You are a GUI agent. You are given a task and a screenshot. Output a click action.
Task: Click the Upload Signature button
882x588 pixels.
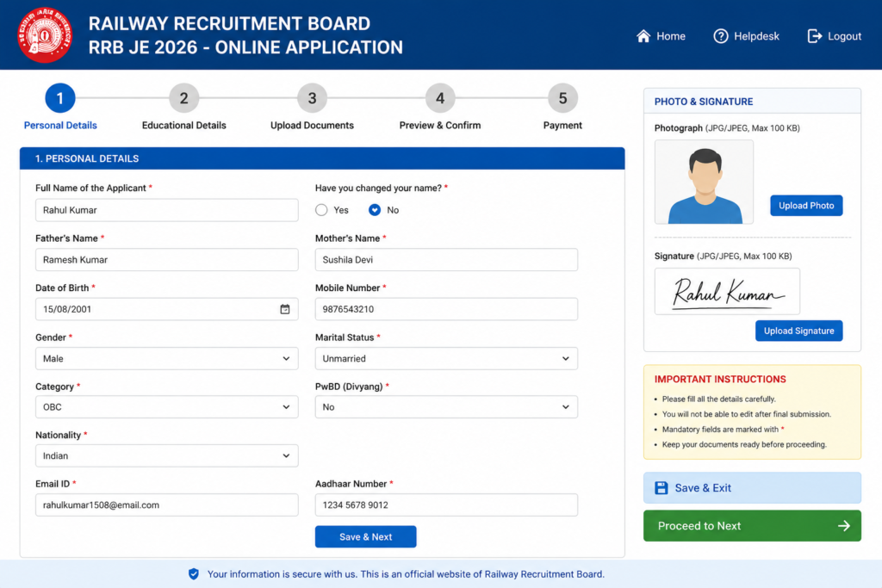[798, 331]
